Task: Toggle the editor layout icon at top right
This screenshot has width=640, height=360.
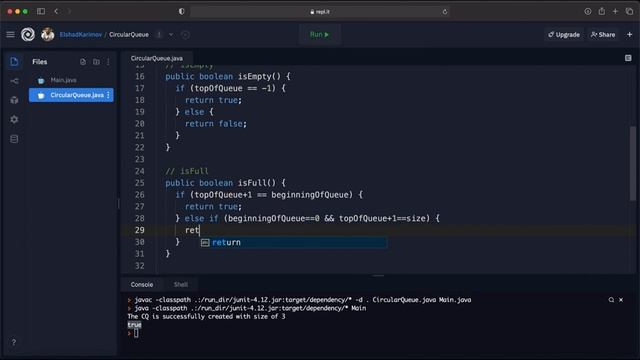Action: 628,58
